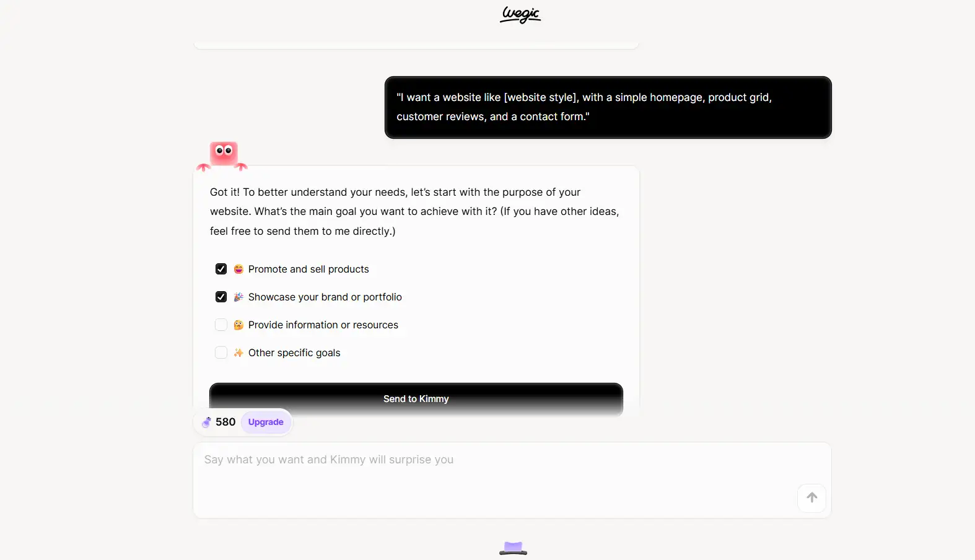This screenshot has width=975, height=560.
Task: Click Kimmy's 'Got it!' reply text
Action: [414, 211]
